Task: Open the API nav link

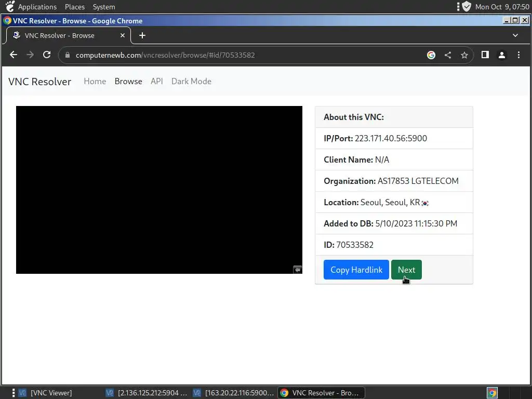Action: pyautogui.click(x=157, y=81)
